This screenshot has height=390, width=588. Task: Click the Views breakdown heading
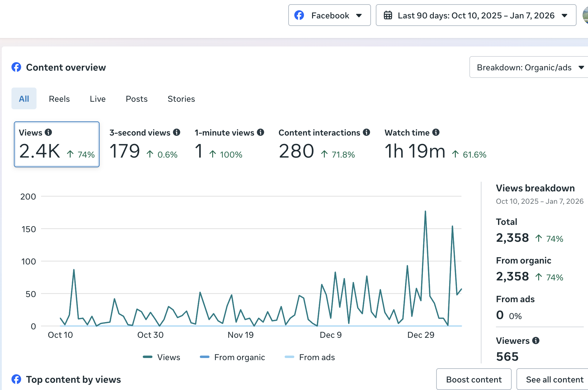tap(535, 188)
